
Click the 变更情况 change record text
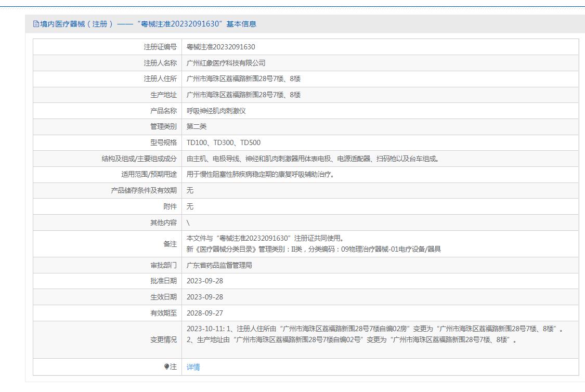(x=375, y=334)
